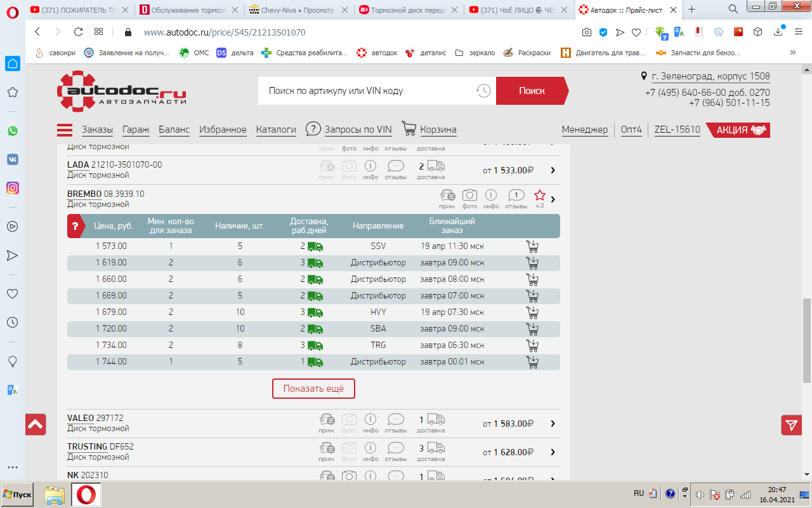Open the Опт4 link
Viewport: 812px width, 508px height.
click(631, 130)
